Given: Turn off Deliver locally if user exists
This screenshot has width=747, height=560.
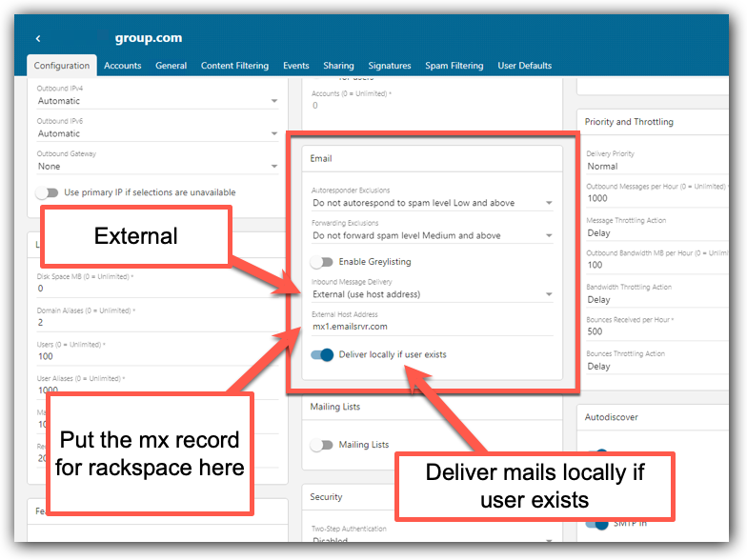Looking at the screenshot, I should pyautogui.click(x=323, y=354).
